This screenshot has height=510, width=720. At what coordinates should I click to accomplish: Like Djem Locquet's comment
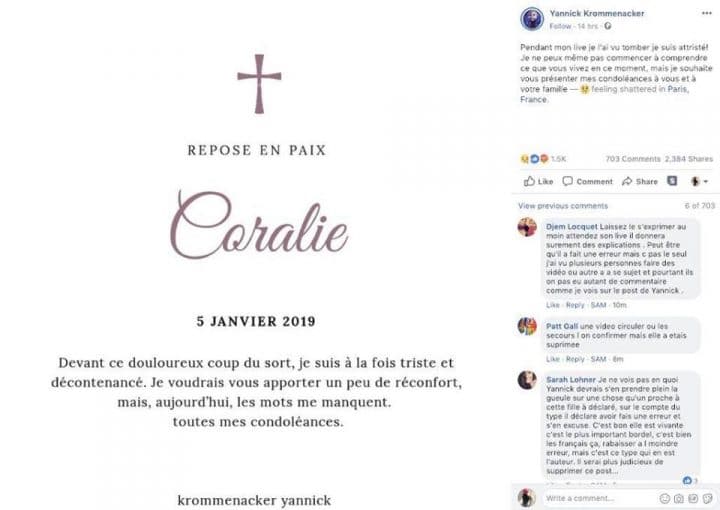pyautogui.click(x=552, y=304)
